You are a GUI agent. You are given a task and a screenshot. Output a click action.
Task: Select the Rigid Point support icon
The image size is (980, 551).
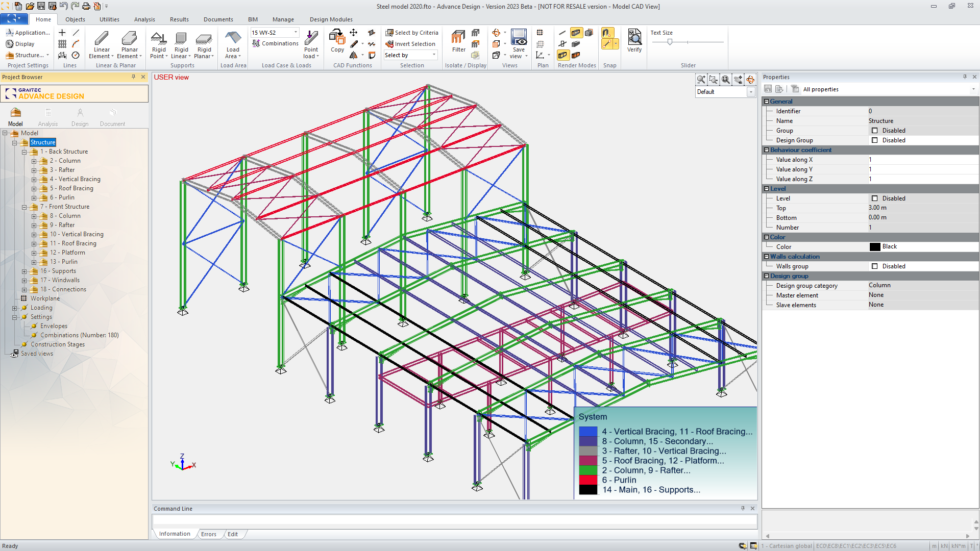point(159,38)
